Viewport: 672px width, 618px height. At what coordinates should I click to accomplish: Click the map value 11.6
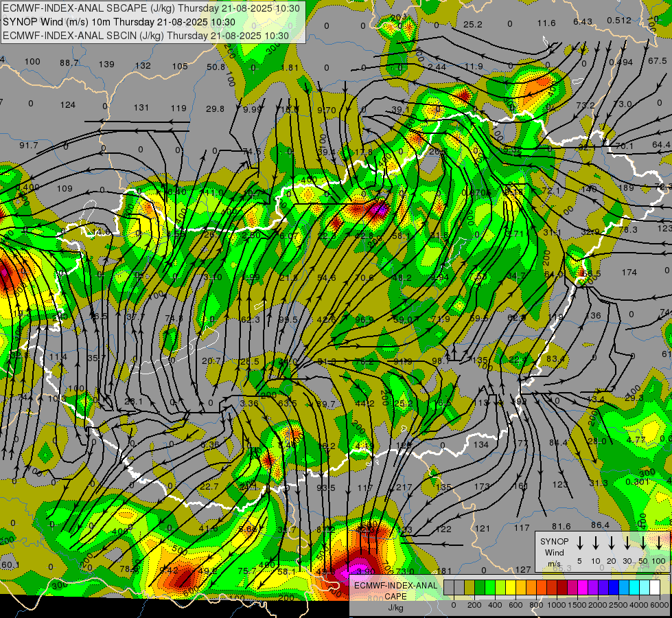(x=546, y=23)
